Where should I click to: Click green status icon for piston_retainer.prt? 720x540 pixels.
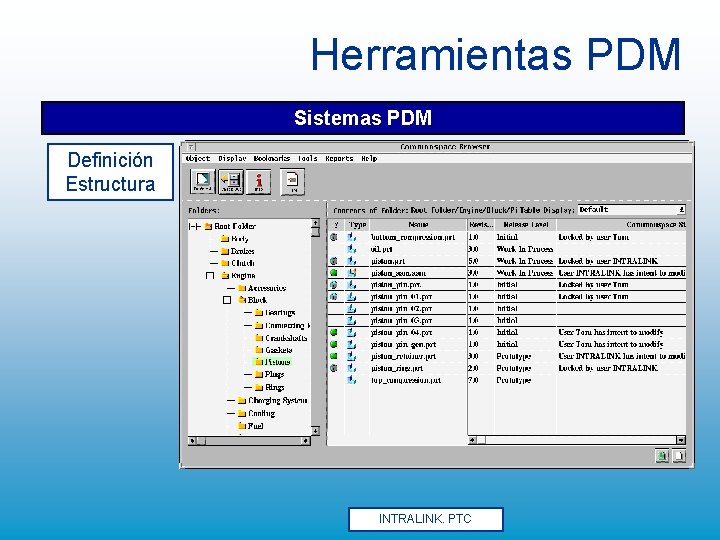click(334, 356)
